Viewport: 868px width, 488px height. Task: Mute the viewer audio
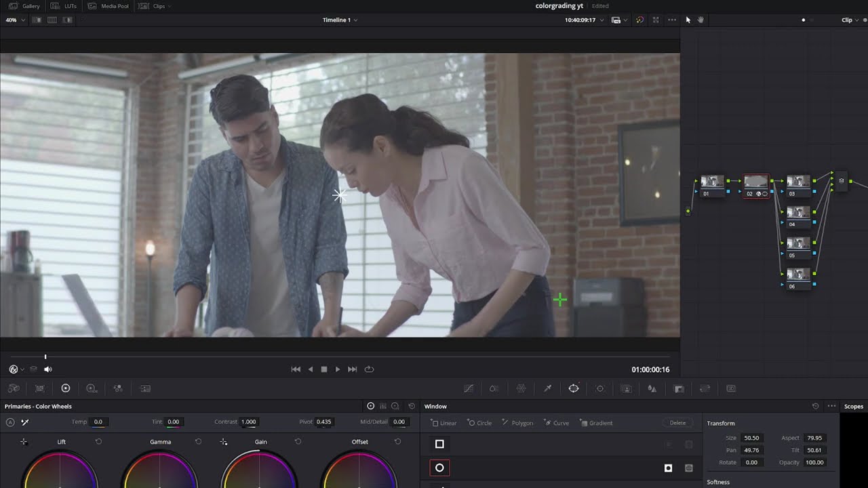click(x=48, y=369)
